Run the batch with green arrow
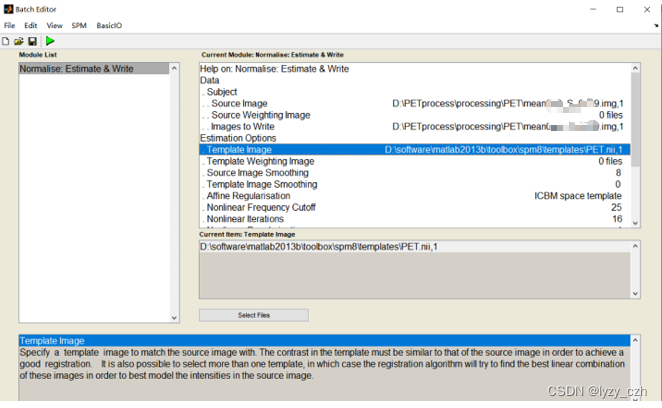The height and width of the screenshot is (408, 662). [50, 41]
